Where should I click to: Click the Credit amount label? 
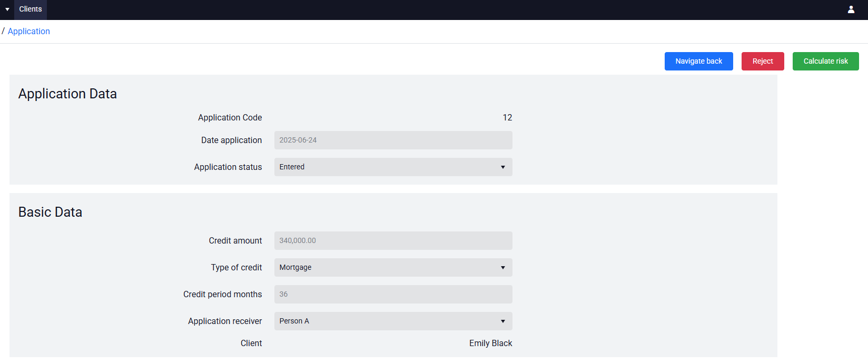pos(235,241)
